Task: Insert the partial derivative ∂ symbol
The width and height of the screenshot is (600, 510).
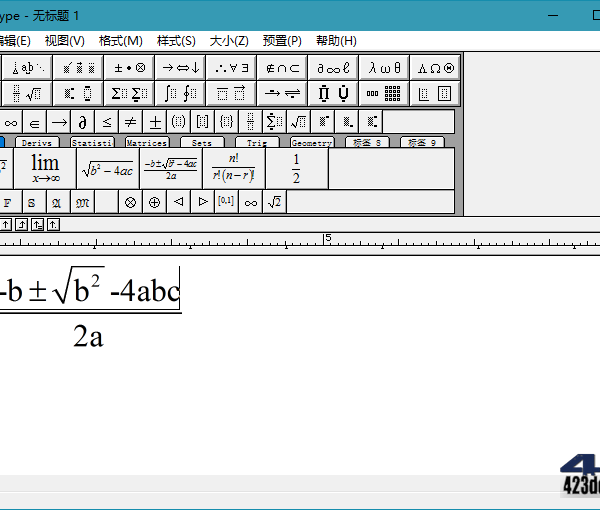Action: (84, 122)
